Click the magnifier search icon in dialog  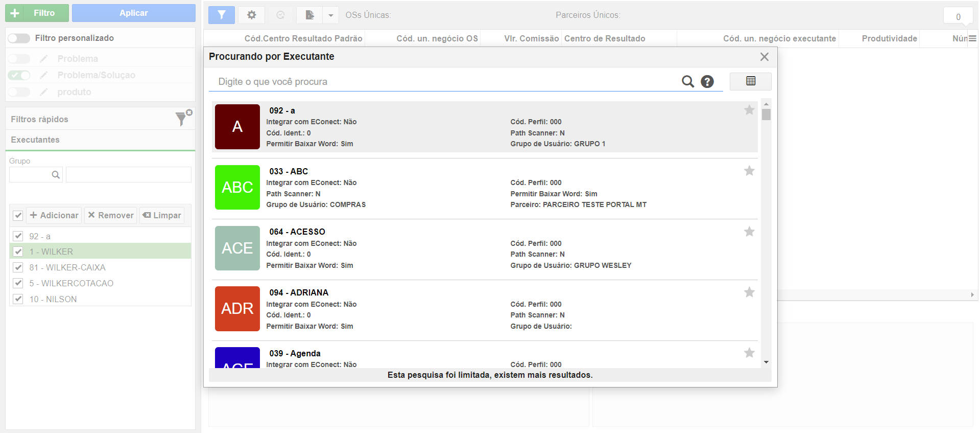click(x=688, y=81)
